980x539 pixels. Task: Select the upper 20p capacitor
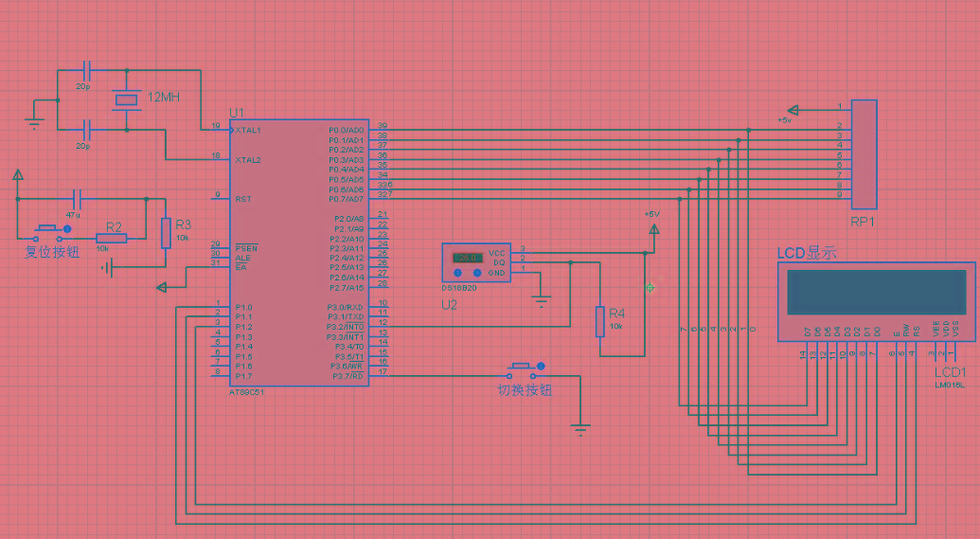(x=86, y=70)
